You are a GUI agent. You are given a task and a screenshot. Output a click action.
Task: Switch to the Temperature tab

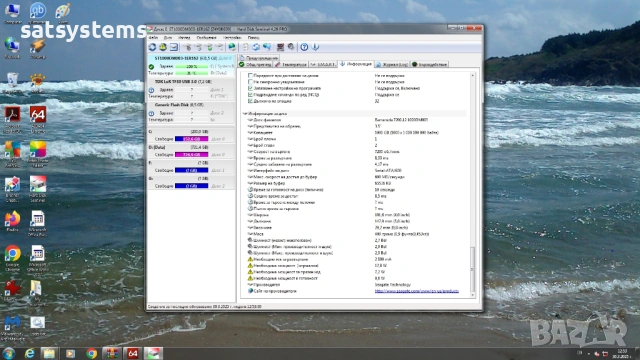291,64
